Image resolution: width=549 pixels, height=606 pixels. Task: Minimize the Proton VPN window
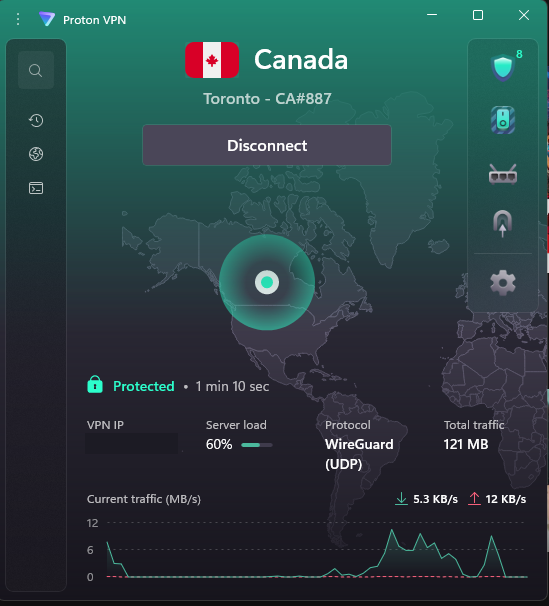432,15
